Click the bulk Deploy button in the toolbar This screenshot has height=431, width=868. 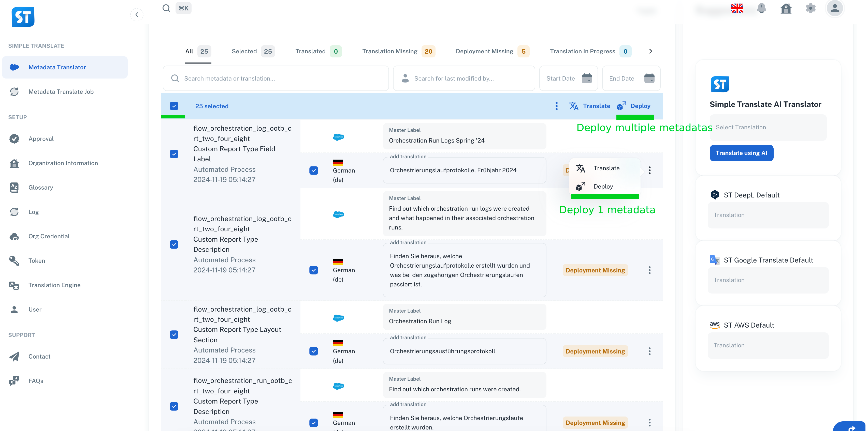pyautogui.click(x=634, y=106)
